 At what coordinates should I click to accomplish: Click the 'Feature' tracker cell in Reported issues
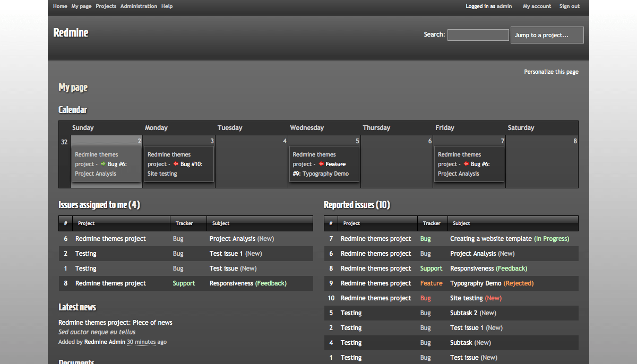pos(431,283)
